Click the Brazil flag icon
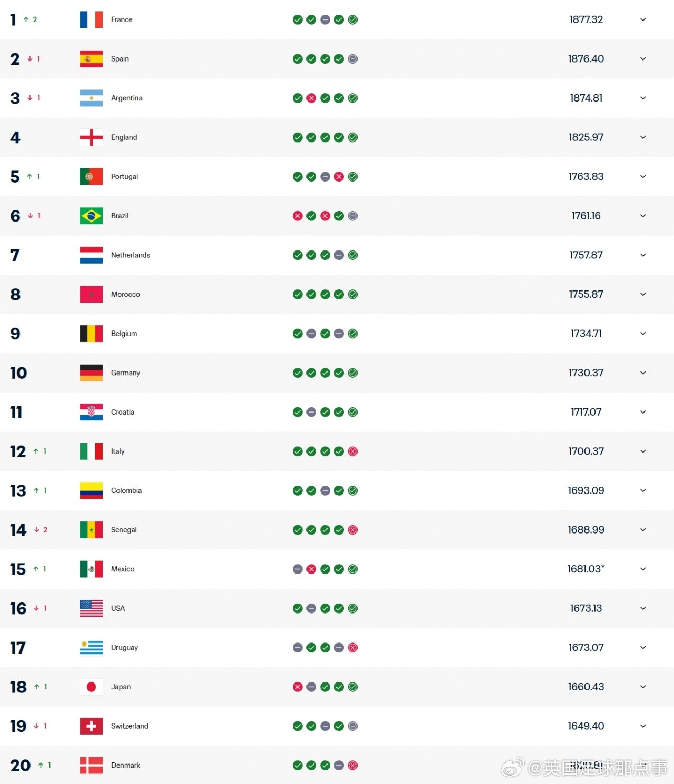The image size is (674, 784). click(x=91, y=216)
